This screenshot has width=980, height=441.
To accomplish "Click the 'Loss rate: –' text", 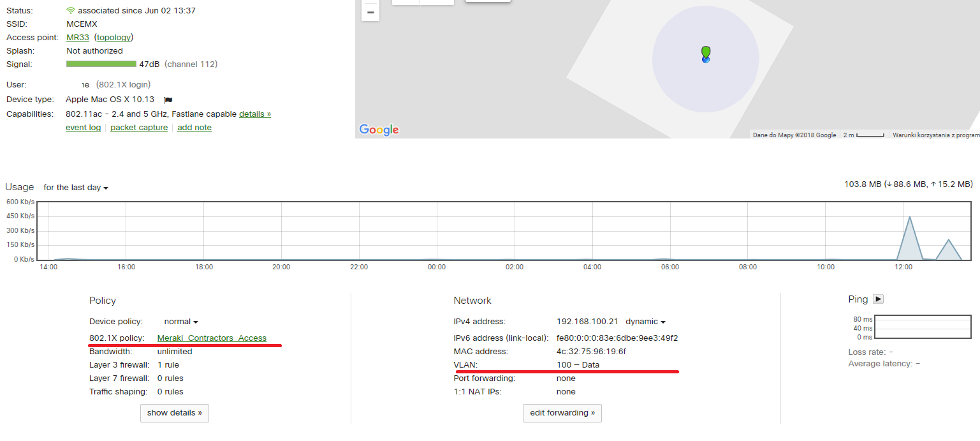I will (x=870, y=352).
